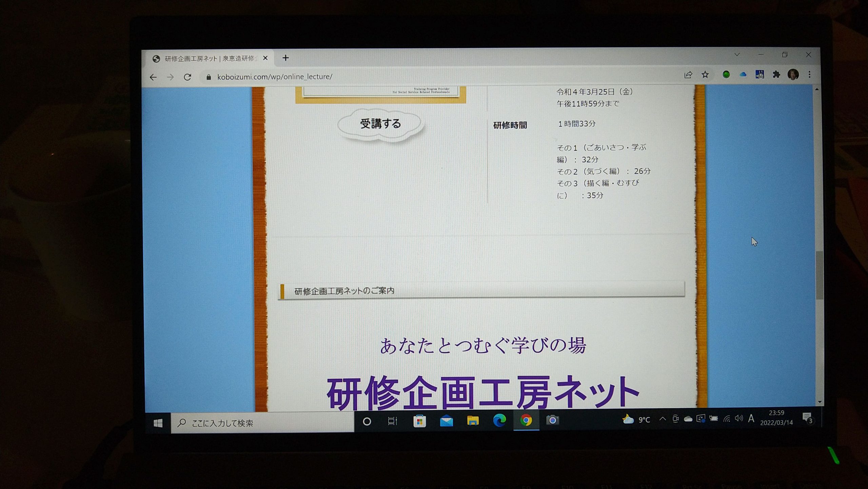Open the Camera app on taskbar
The image size is (868, 489).
tap(553, 420)
